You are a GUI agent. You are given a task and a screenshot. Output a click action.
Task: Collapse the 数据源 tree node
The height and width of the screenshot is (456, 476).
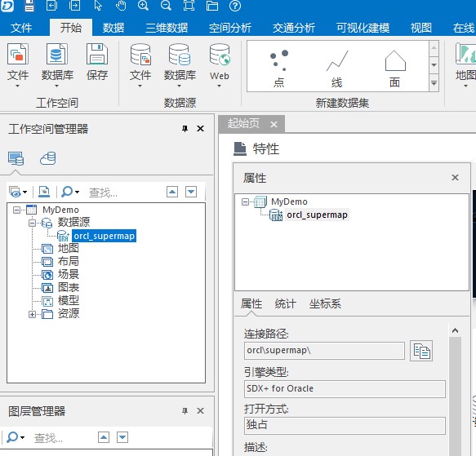pos(32,223)
